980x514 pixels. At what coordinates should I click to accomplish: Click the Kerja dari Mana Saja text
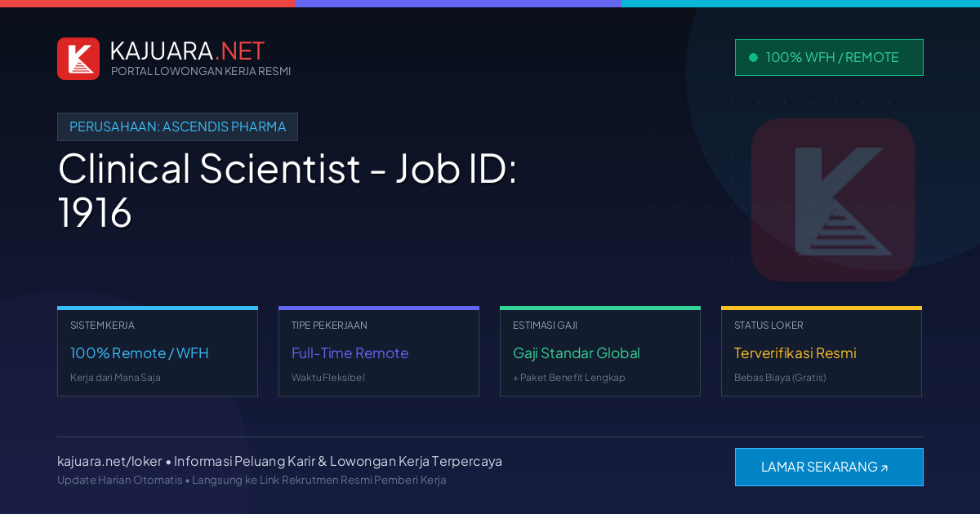[115, 378]
